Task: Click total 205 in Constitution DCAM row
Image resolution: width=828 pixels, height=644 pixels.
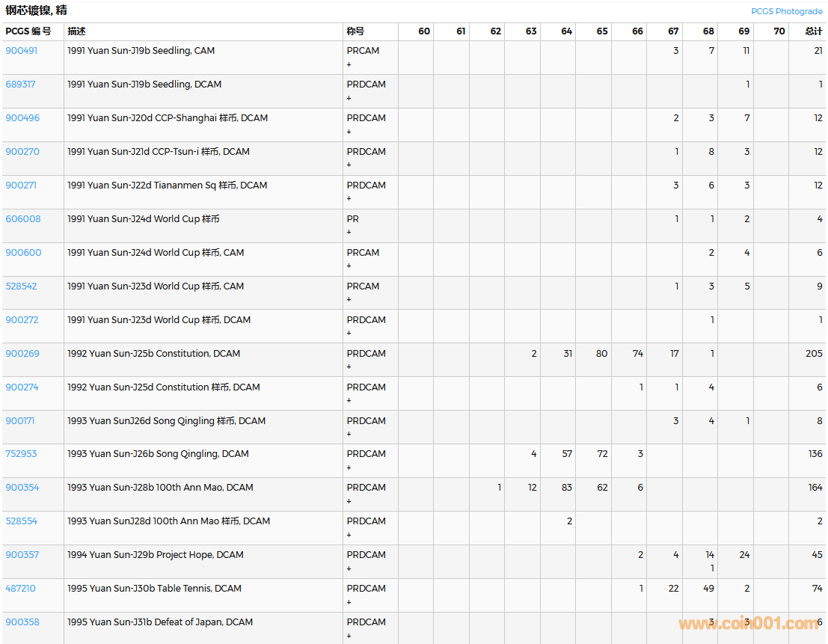Action: [814, 354]
